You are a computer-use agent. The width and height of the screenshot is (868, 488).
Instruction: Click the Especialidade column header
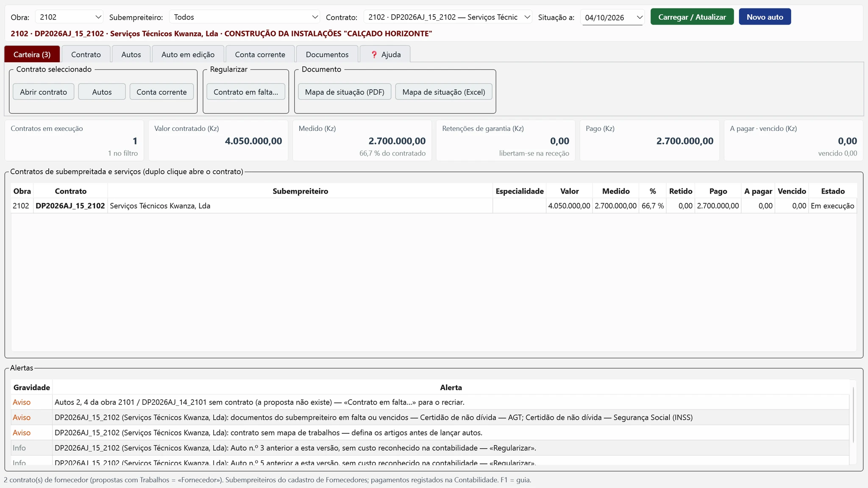520,191
